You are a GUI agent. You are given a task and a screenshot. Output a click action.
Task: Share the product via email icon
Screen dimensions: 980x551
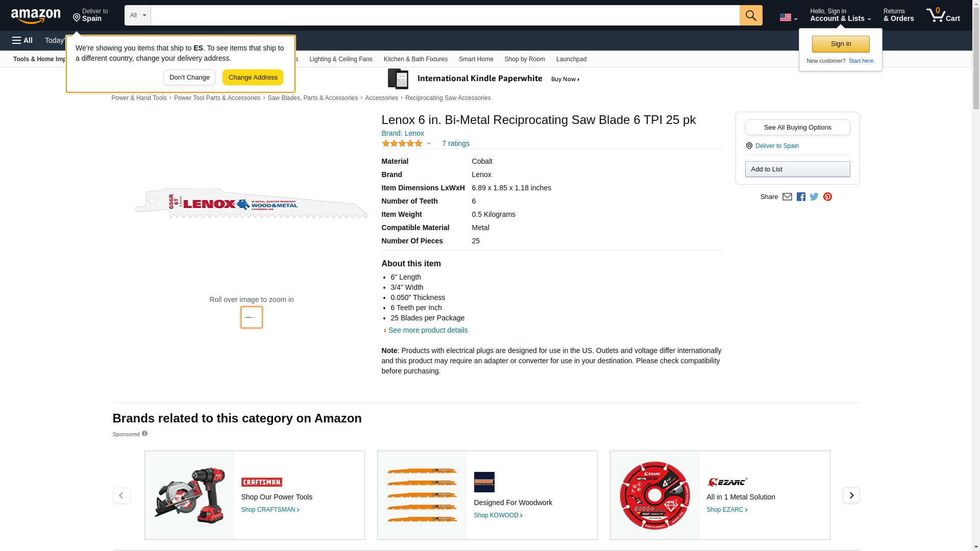click(787, 197)
